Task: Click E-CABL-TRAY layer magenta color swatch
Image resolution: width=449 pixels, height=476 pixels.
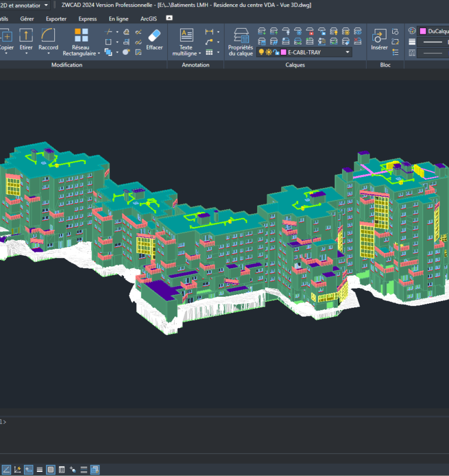Action: (284, 52)
